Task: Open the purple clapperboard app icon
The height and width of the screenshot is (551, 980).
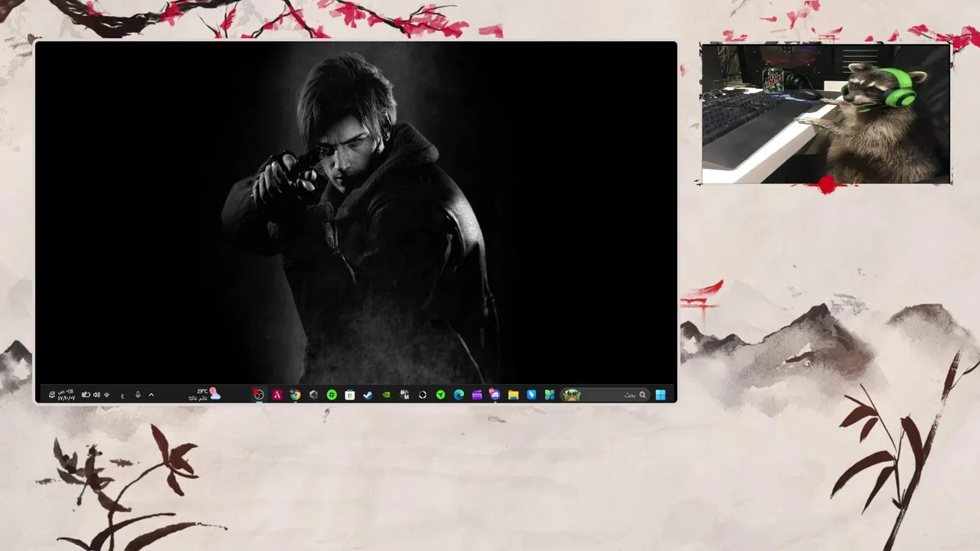Action: 477,395
